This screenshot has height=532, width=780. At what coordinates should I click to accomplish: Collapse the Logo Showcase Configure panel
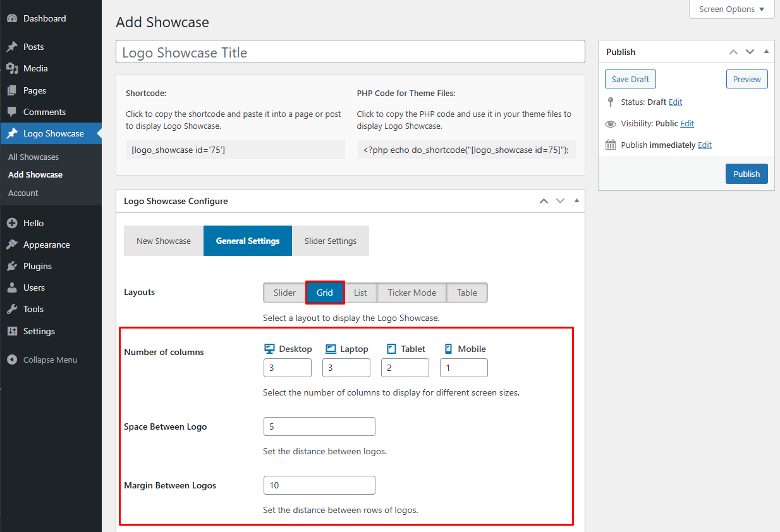576,201
